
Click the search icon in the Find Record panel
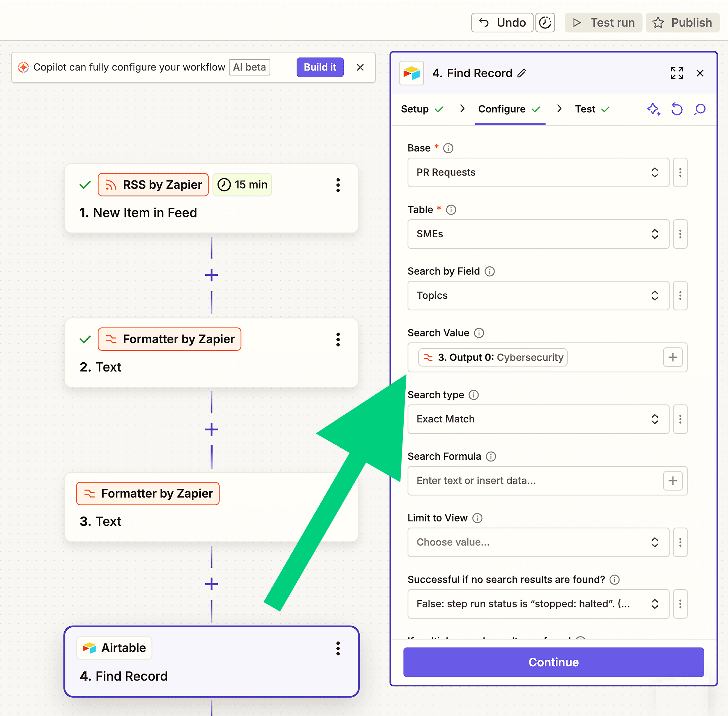point(700,109)
